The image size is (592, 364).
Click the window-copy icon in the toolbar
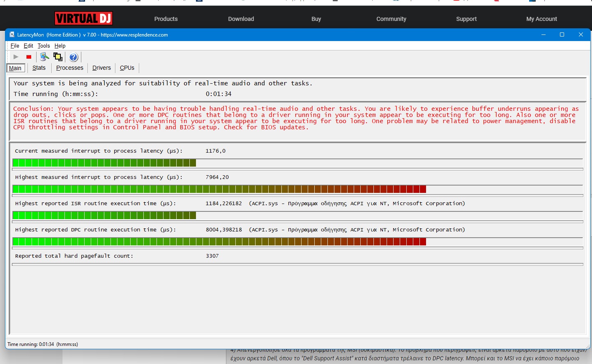click(58, 57)
